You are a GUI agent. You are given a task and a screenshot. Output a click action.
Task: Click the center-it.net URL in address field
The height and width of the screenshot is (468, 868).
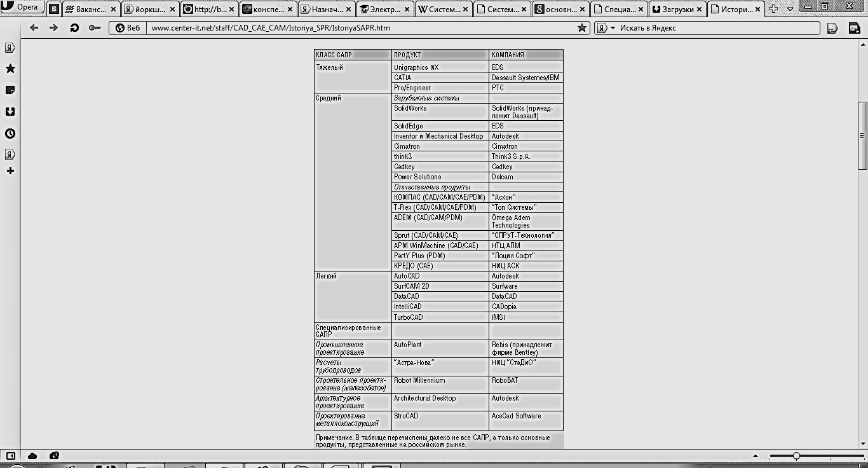point(271,28)
